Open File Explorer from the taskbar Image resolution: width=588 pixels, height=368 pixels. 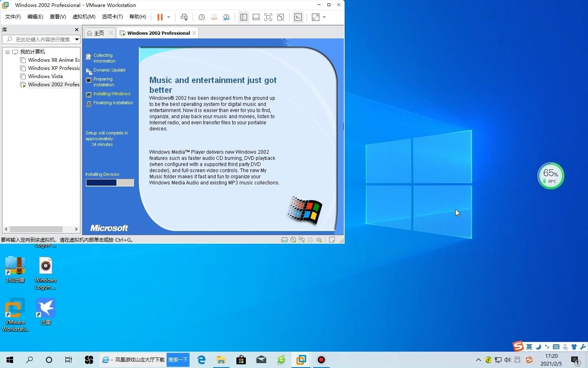[x=221, y=360]
